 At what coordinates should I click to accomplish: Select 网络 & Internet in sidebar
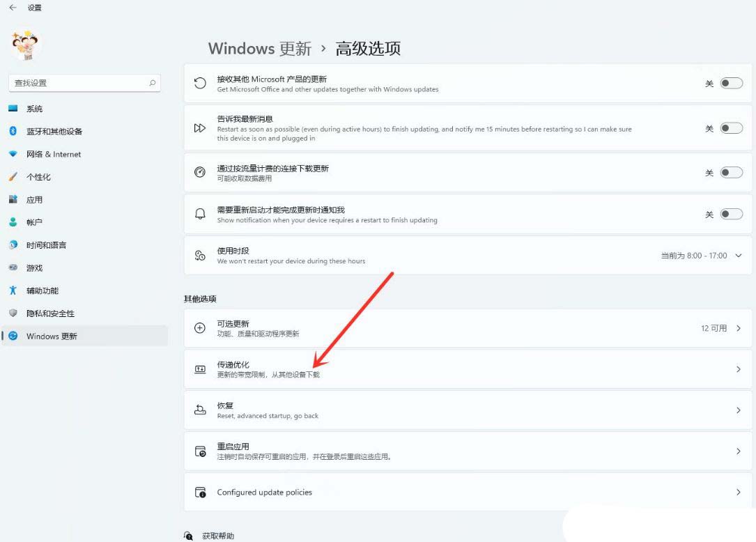coord(85,154)
